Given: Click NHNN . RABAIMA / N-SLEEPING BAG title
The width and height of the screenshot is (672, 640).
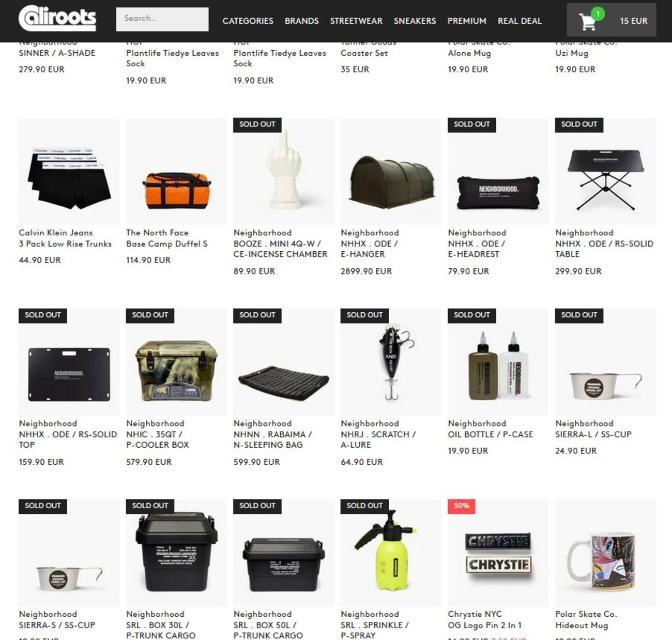Looking at the screenshot, I should tap(273, 439).
